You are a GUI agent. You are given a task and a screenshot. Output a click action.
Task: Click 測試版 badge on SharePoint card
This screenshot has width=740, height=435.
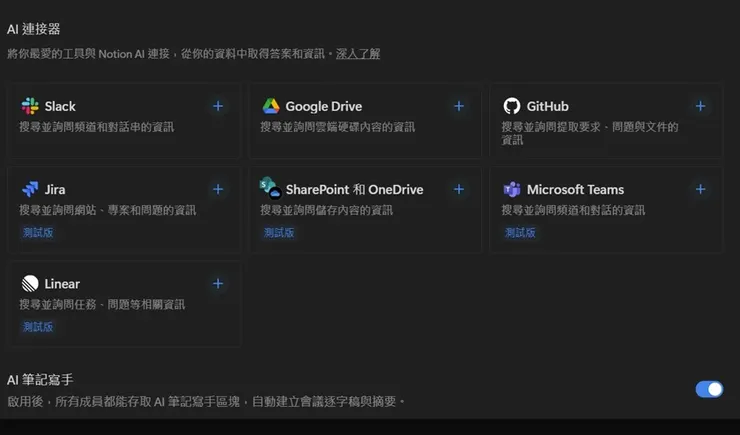pyautogui.click(x=279, y=233)
